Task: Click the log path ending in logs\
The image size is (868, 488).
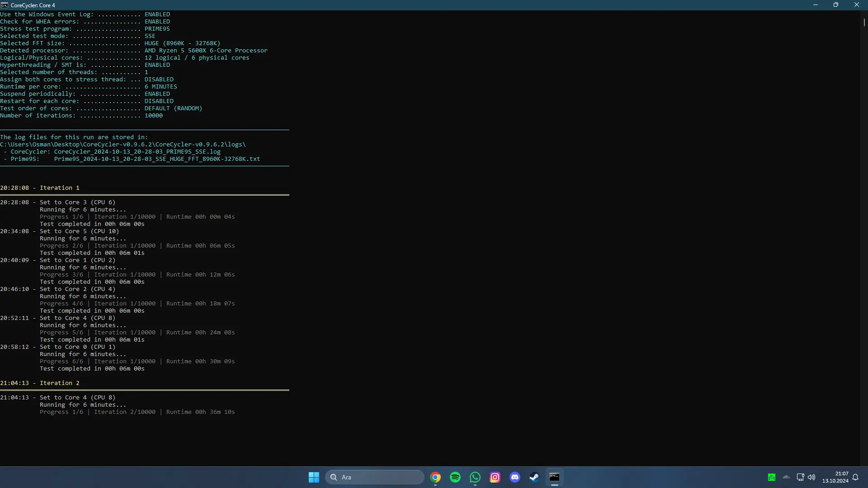Action: point(123,145)
